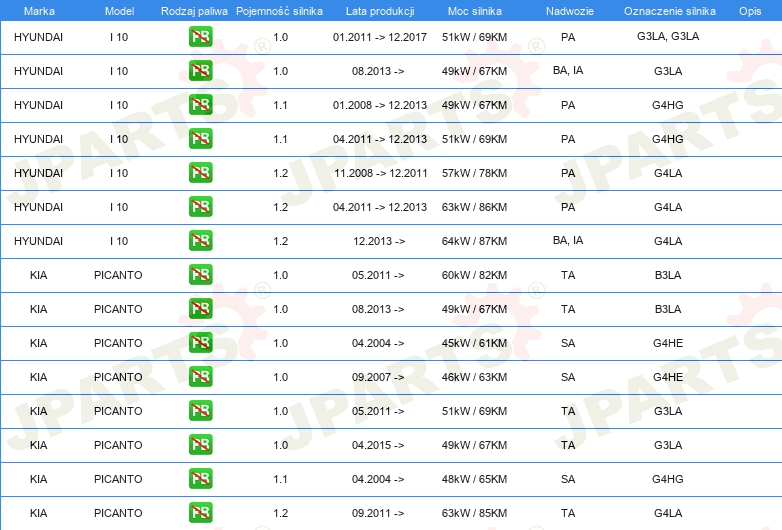Image resolution: width=782 pixels, height=530 pixels.
Task: Click the fuel icon in the 64kW / 87KM row
Action: click(200, 240)
